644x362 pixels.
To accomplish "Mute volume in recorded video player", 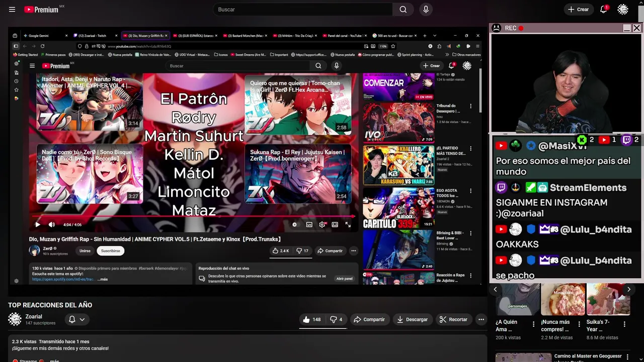I will [52, 225].
